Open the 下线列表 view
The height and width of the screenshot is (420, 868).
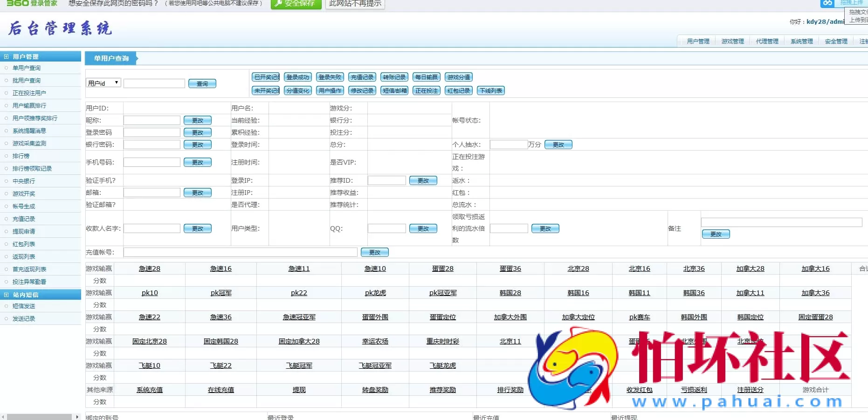pyautogui.click(x=491, y=90)
